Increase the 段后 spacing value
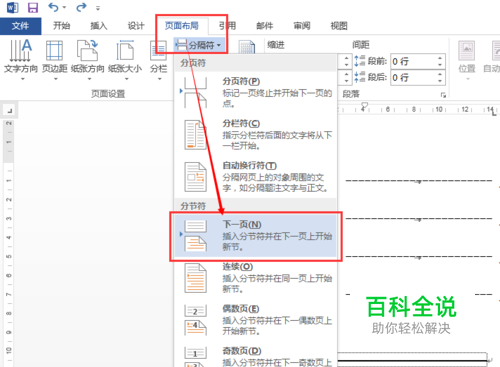 tap(440, 74)
